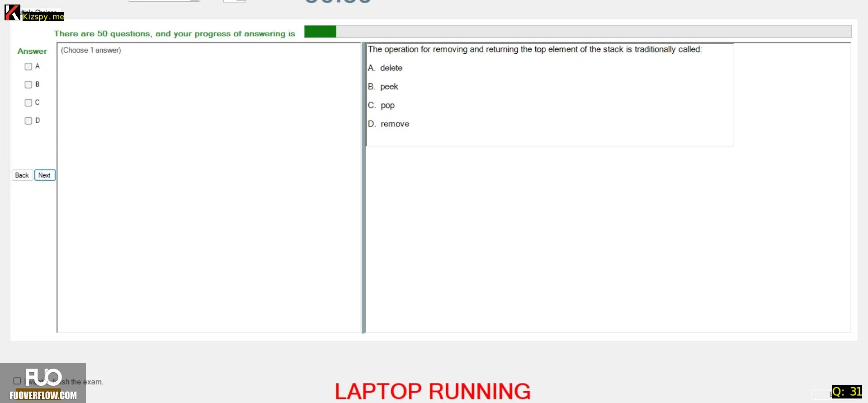Click the vertical splitter between panes
The width and height of the screenshot is (868, 403).
pyautogui.click(x=363, y=187)
